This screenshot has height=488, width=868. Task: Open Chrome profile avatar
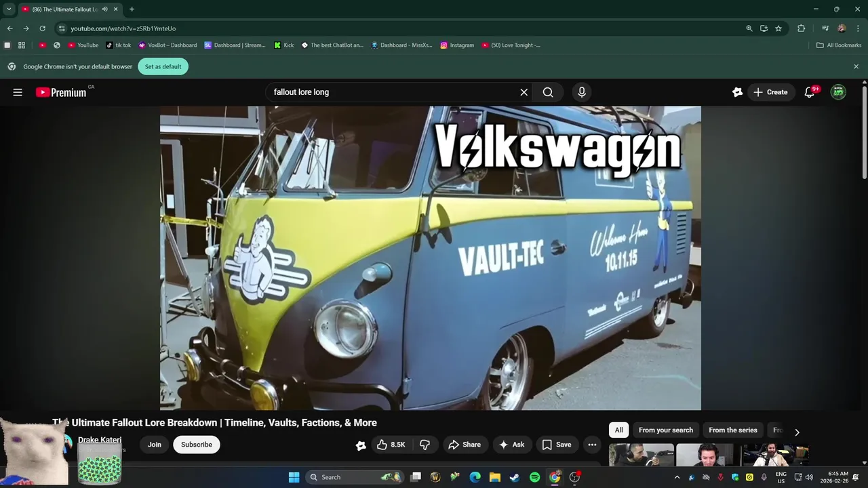pos(842,28)
